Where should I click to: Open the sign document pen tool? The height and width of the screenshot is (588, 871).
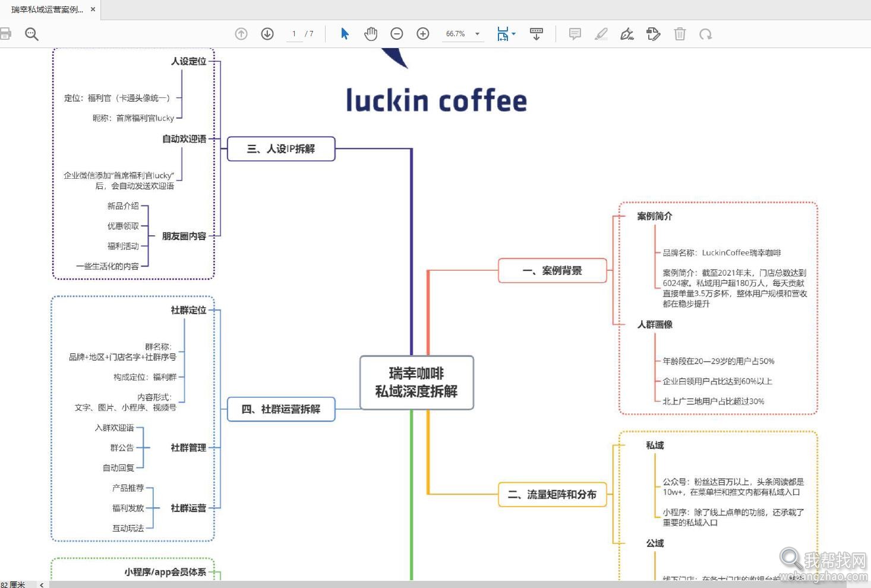tap(627, 34)
